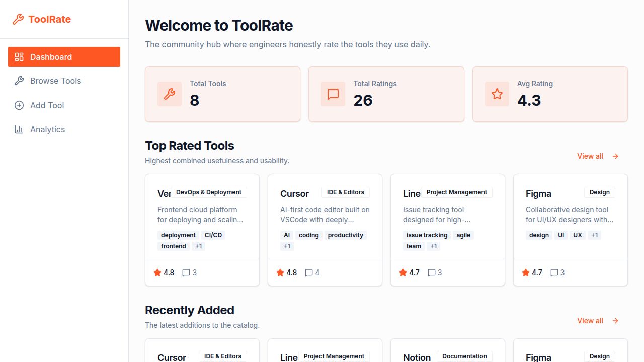Click the UI tag on Figma card

(561, 235)
